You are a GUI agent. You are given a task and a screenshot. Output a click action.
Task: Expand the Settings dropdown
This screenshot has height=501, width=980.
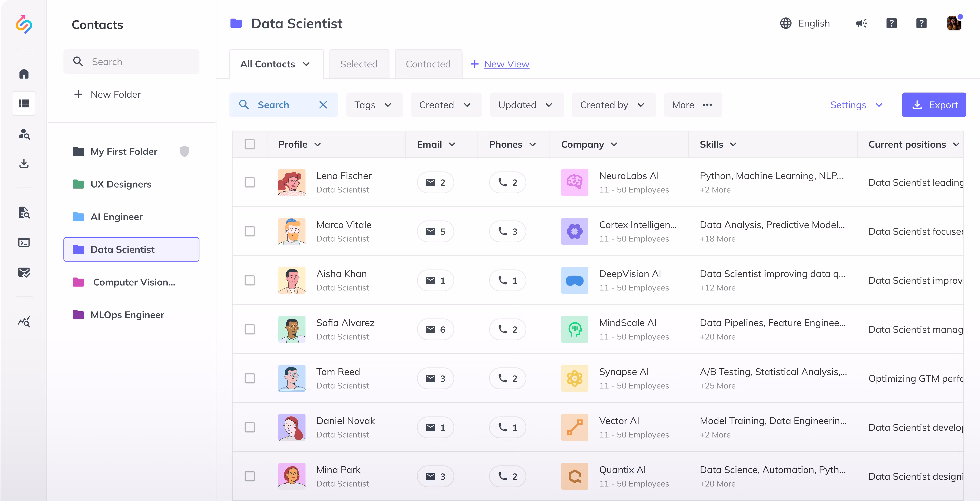[856, 105]
